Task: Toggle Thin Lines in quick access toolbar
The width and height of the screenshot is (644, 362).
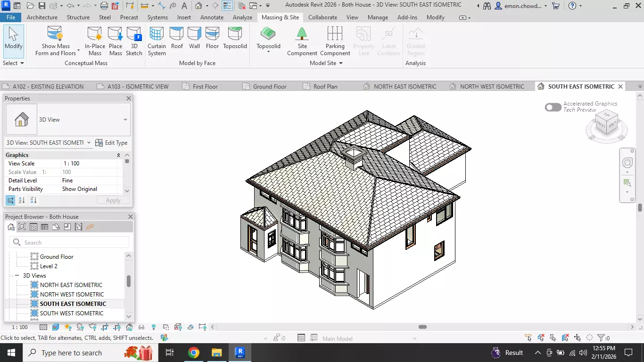Action: point(227,6)
